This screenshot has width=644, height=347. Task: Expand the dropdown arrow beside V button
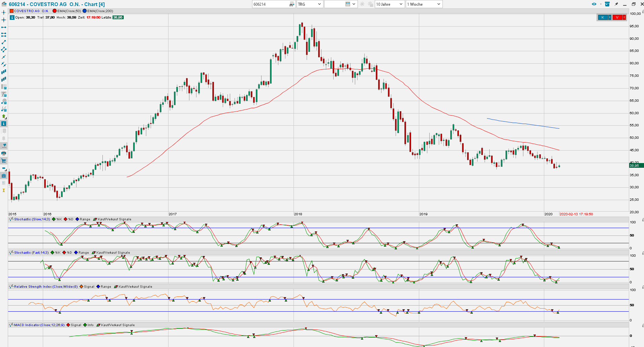[624, 18]
